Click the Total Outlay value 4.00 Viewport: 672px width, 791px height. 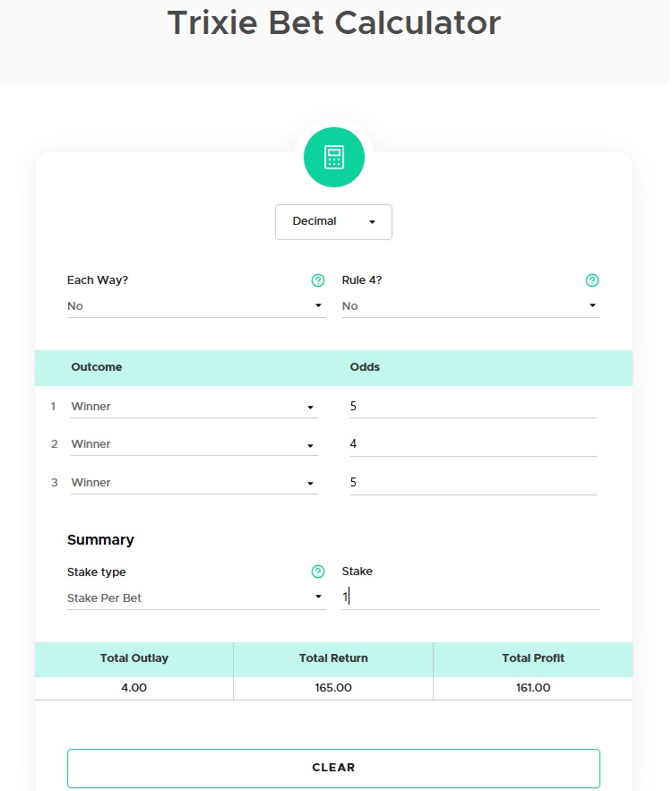coord(134,688)
